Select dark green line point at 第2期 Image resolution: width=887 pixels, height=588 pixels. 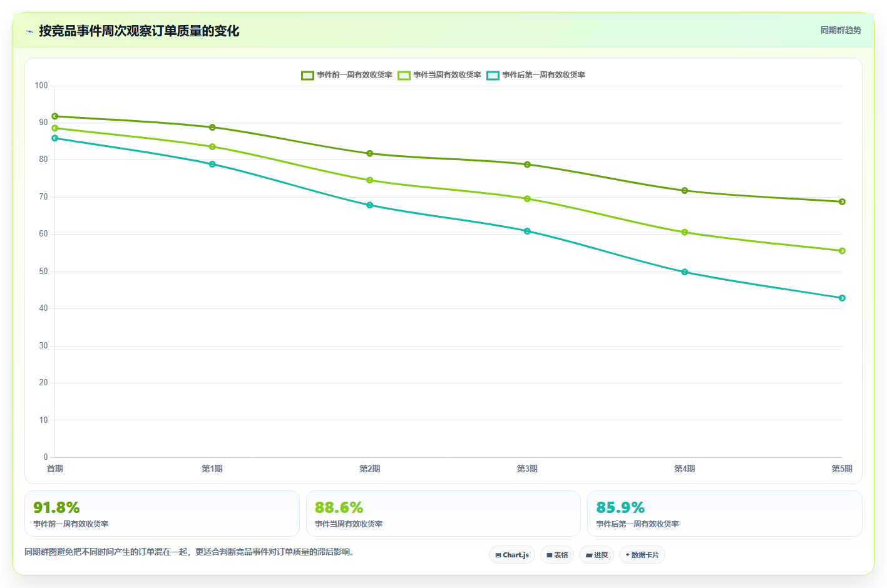pyautogui.click(x=370, y=154)
